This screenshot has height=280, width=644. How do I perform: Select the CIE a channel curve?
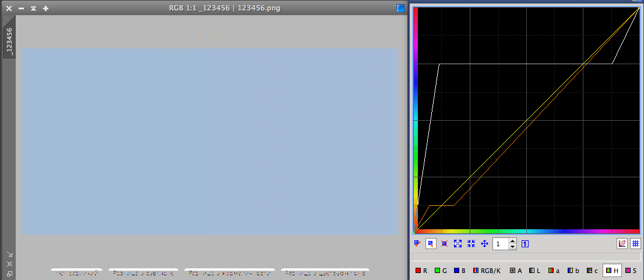point(554,271)
